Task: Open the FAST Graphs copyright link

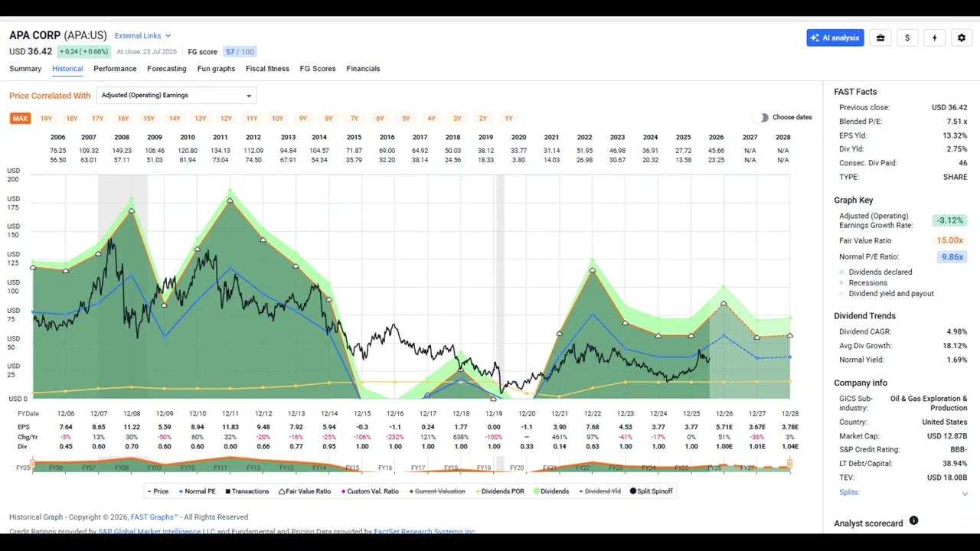Action: pos(154,517)
